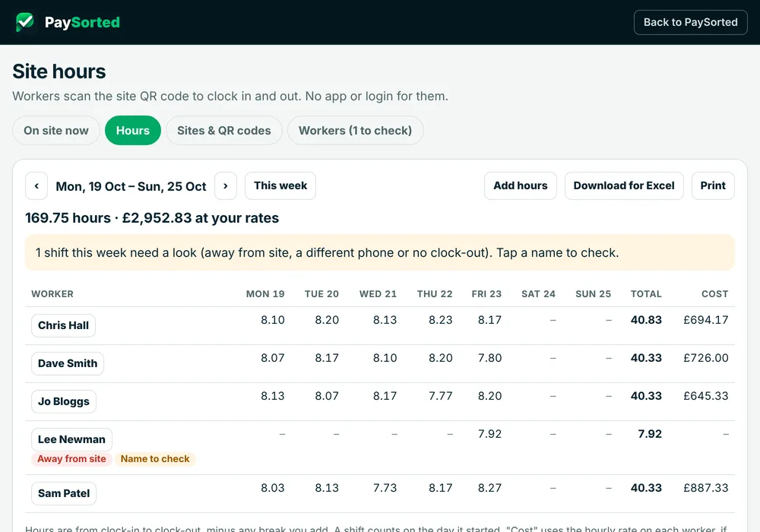
Task: Click the shift warning banner
Action: coord(380,252)
